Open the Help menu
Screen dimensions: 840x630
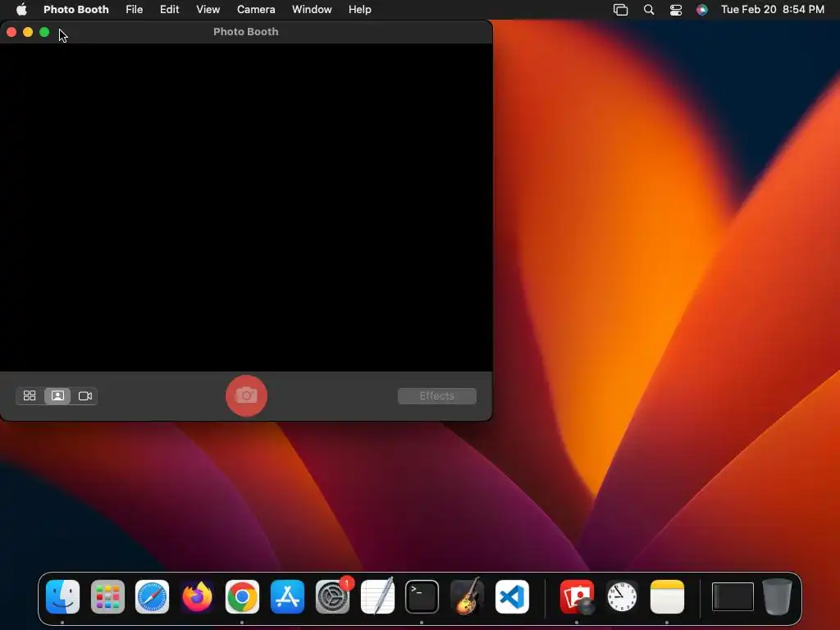[x=359, y=9]
